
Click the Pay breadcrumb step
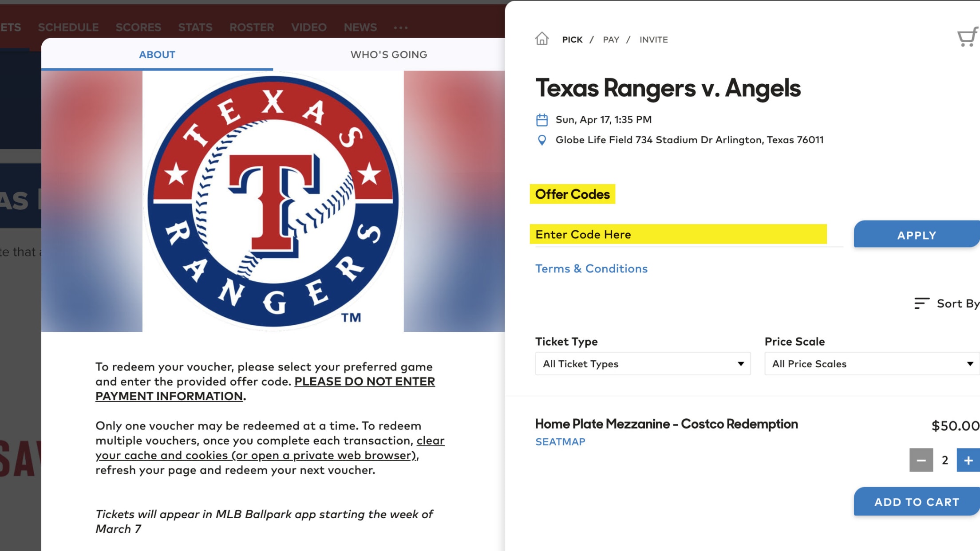(611, 39)
